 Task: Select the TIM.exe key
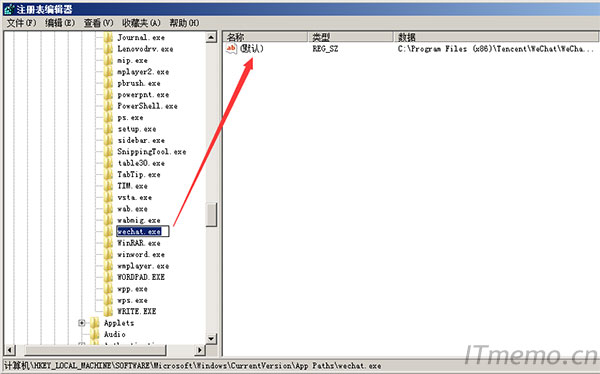[x=132, y=186]
